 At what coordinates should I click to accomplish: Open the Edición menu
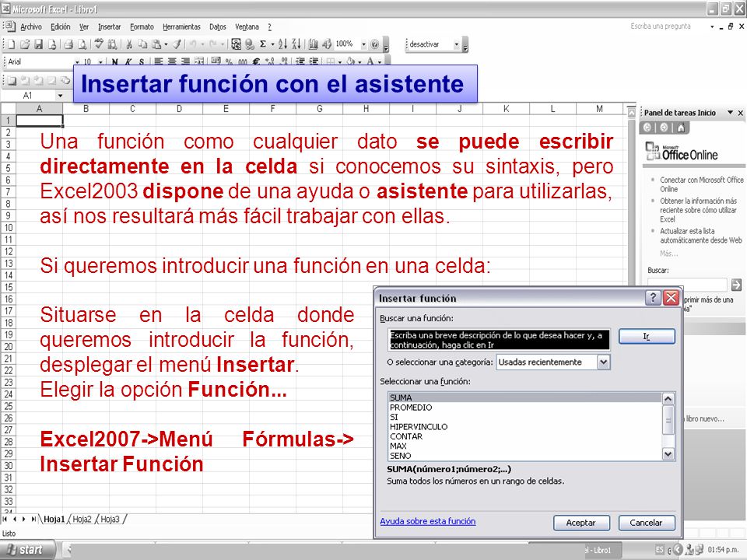click(61, 26)
